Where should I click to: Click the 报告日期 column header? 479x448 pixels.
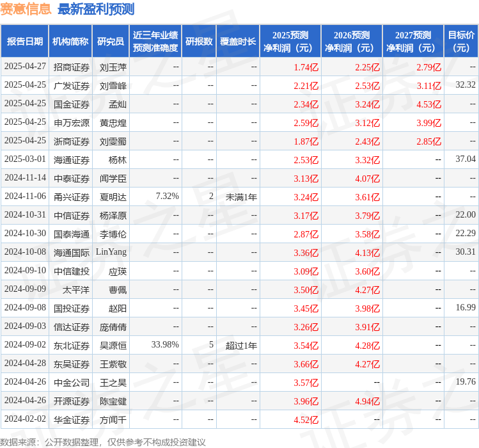(25, 42)
